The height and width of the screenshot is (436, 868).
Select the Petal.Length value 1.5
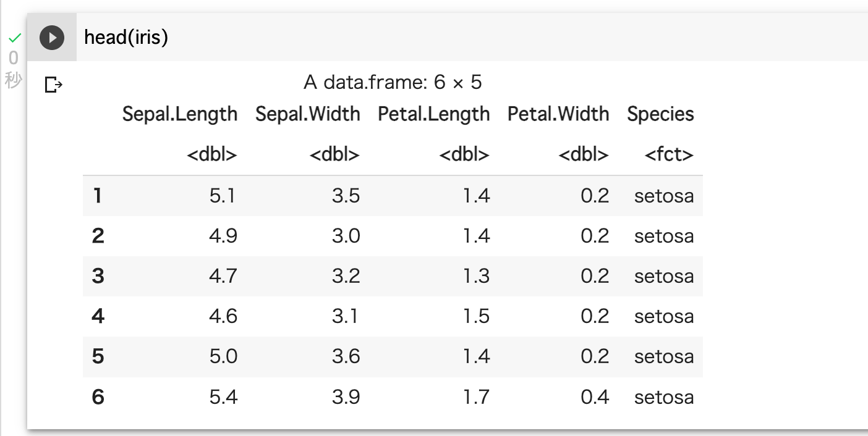click(x=476, y=316)
